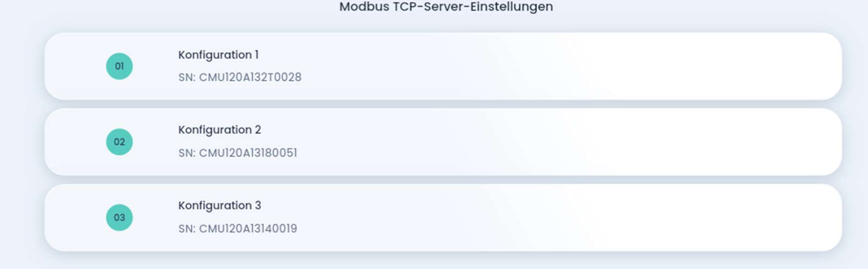Click empty right side of Konfiguration 3 card
This screenshot has height=269, width=868.
(x=672, y=218)
